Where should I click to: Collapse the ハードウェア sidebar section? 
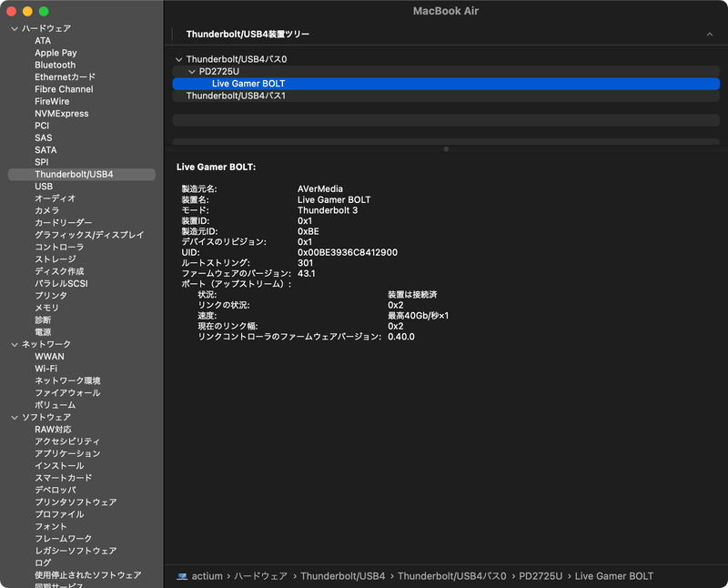pyautogui.click(x=14, y=28)
